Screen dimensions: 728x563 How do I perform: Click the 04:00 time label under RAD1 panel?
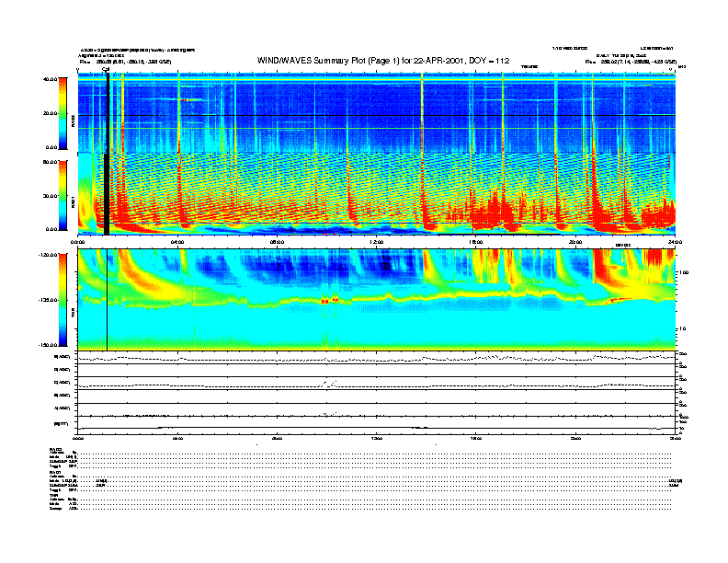tap(178, 241)
